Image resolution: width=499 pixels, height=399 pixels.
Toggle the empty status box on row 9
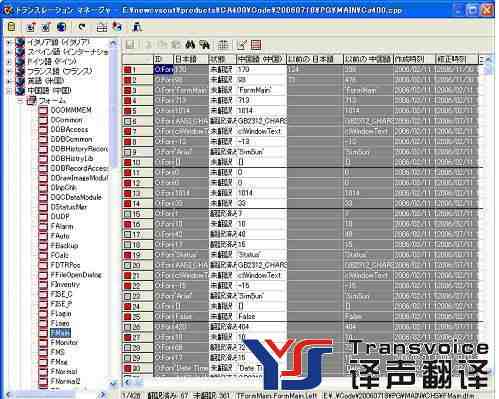tap(127, 152)
